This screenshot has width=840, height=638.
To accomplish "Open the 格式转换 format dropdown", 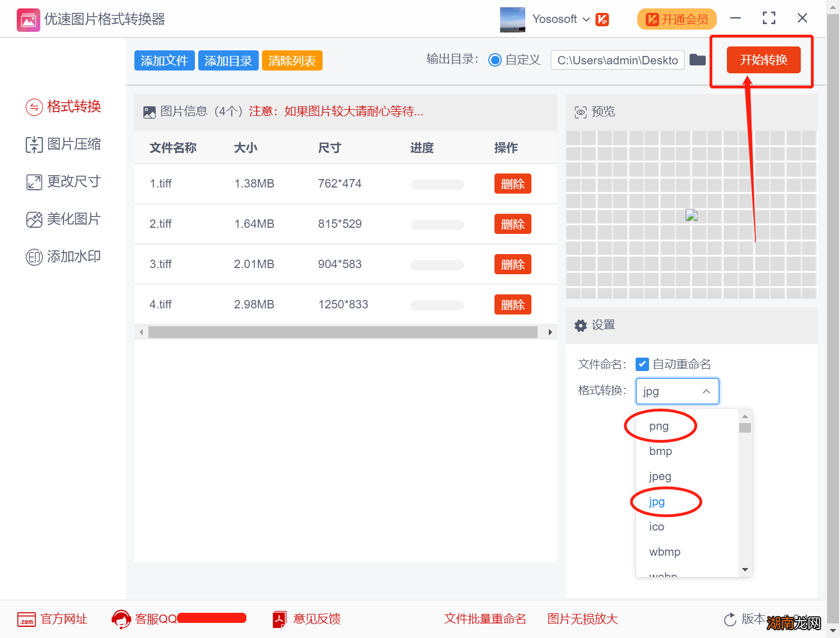I will [677, 391].
